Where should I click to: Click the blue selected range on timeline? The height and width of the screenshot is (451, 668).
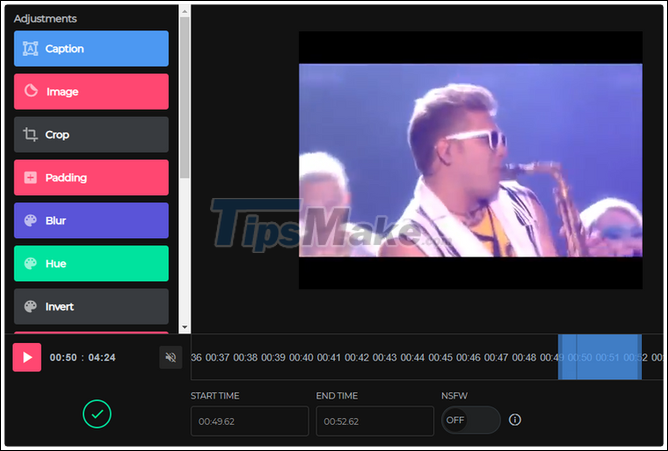pyautogui.click(x=600, y=357)
